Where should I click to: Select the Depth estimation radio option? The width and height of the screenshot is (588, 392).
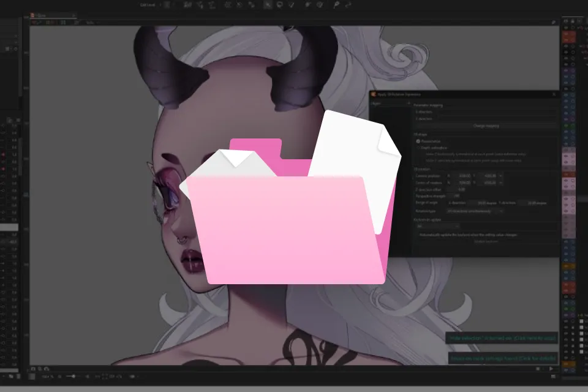point(418,148)
